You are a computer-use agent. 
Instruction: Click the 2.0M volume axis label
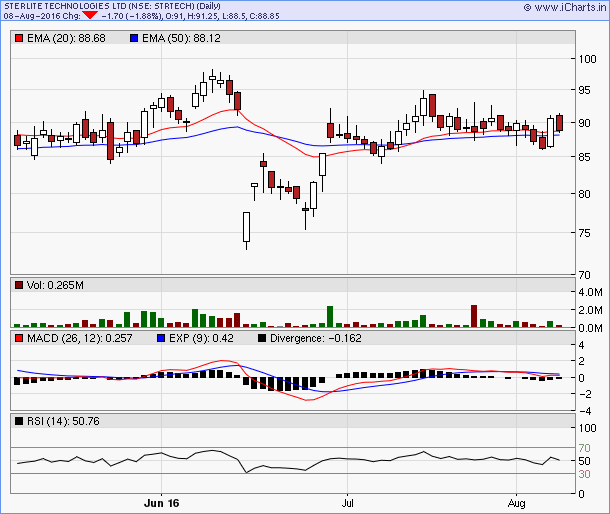[x=590, y=310]
